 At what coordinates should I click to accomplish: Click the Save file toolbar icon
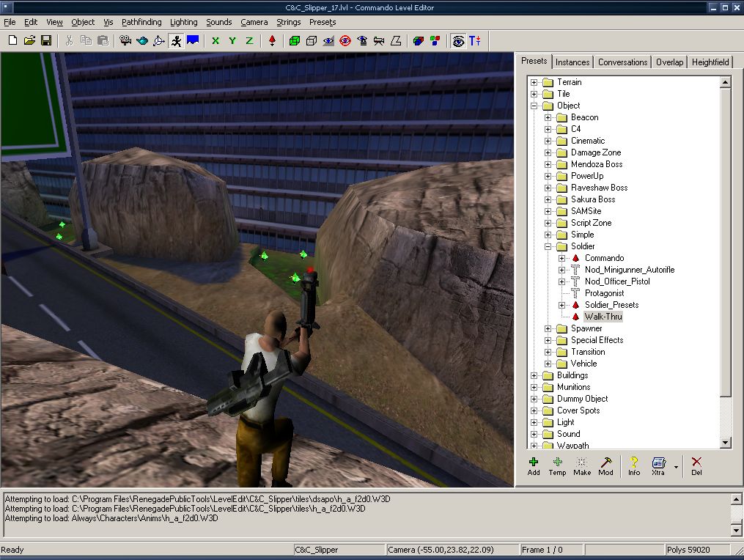coord(45,41)
